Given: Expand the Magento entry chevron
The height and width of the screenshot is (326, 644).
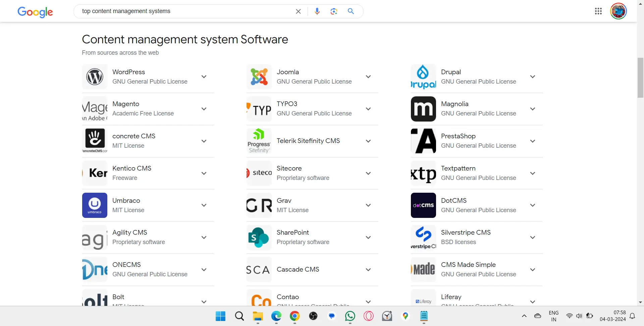Looking at the screenshot, I should tap(204, 109).
